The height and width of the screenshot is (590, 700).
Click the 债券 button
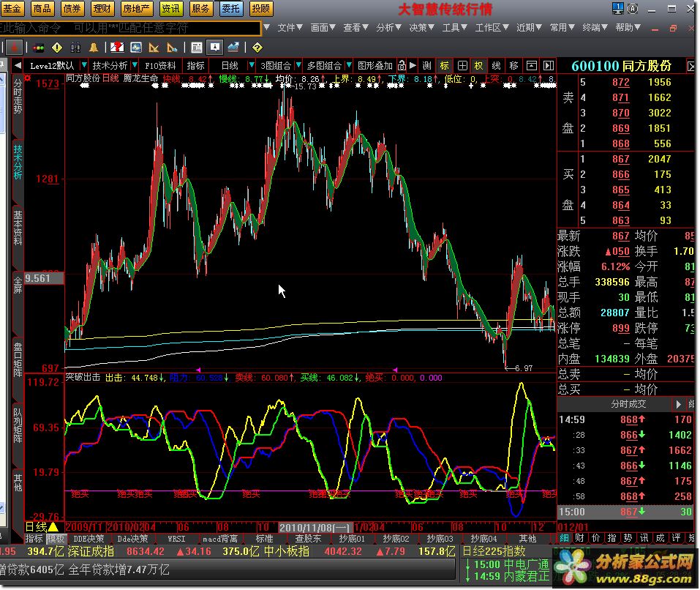point(72,9)
